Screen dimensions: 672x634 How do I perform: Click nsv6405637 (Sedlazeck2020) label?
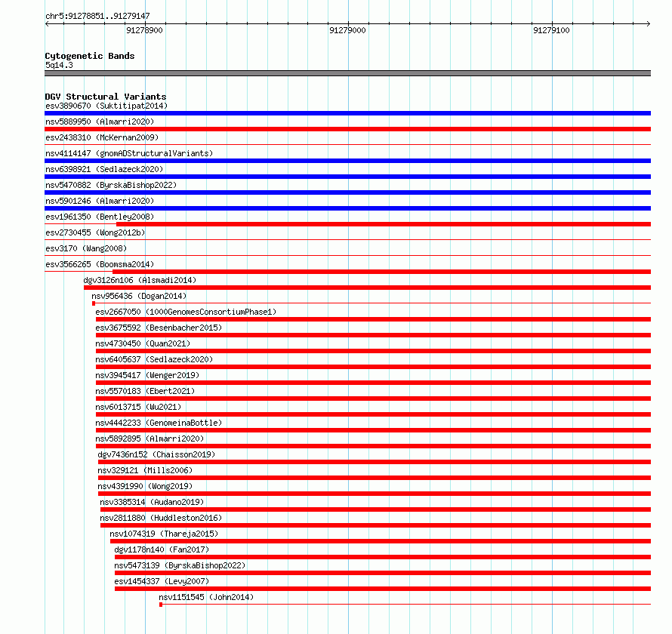[154, 359]
